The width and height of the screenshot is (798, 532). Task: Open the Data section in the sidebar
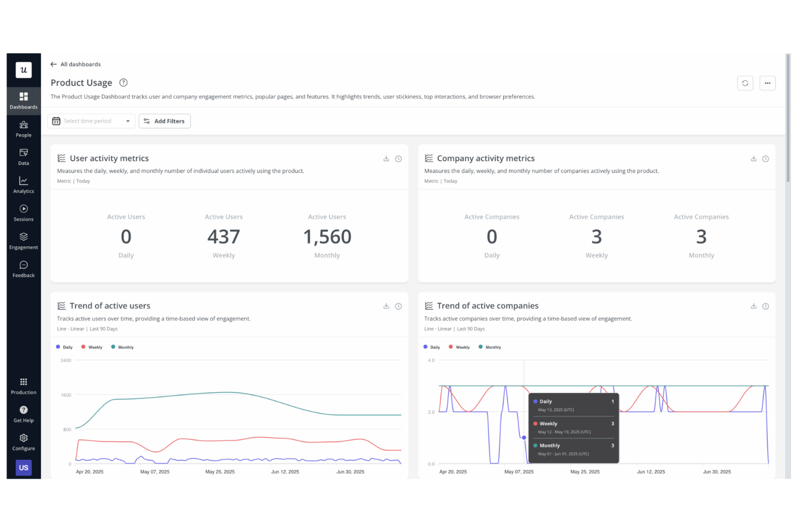pos(23,156)
